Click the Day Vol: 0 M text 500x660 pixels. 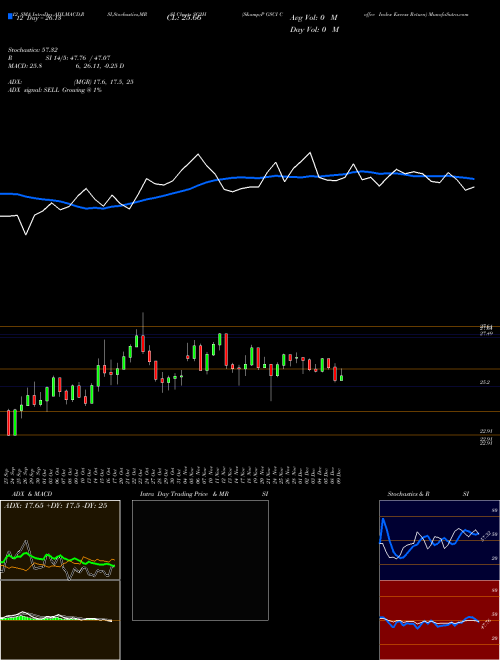(314, 29)
